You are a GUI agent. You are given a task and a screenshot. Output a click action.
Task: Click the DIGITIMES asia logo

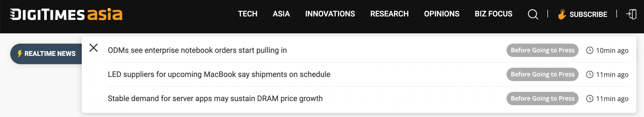tap(66, 14)
